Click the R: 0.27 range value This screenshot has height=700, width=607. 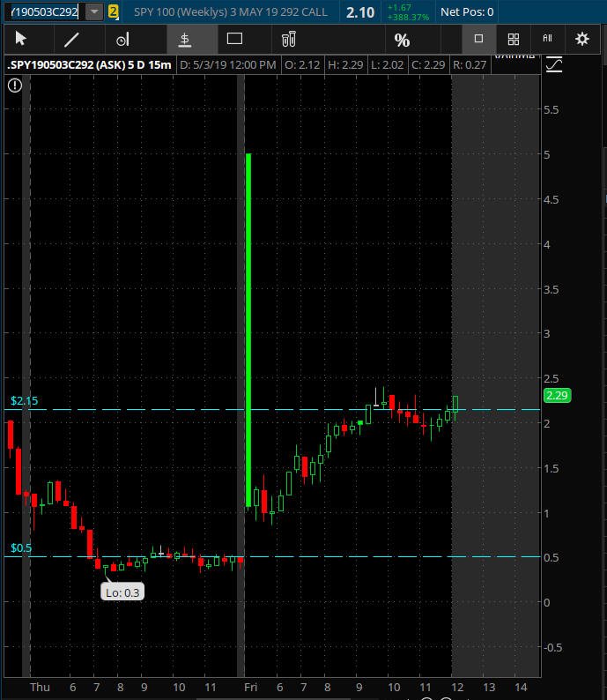(470, 65)
